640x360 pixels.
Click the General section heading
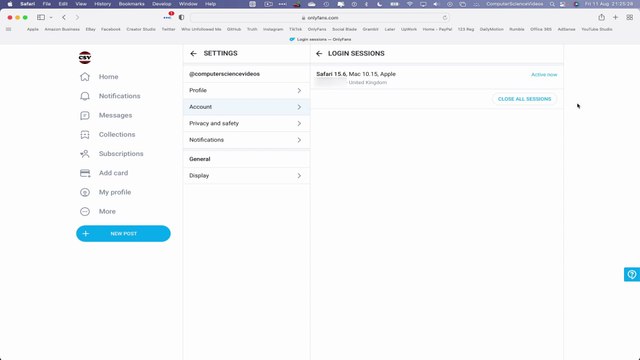[200, 159]
